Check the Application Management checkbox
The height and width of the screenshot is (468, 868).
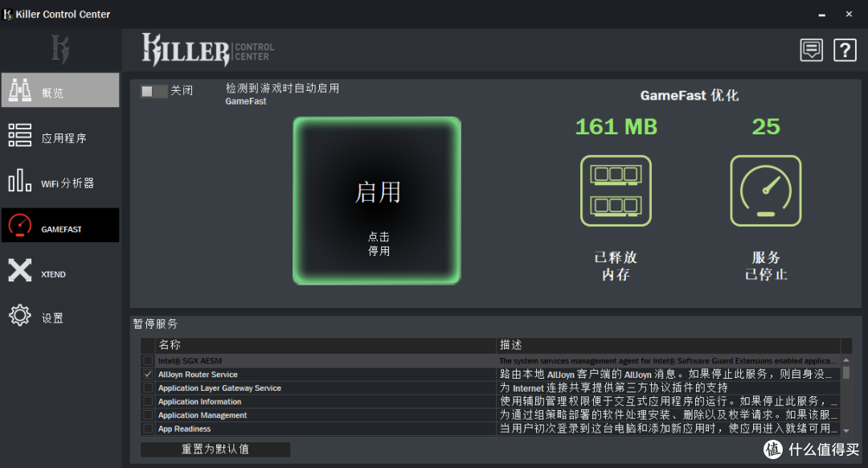click(148, 415)
